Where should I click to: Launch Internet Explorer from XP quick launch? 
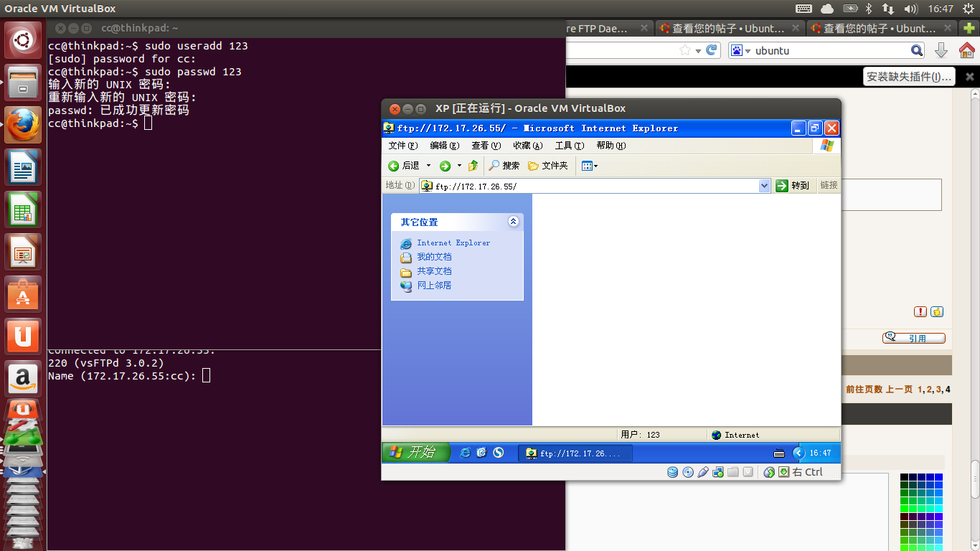tap(465, 453)
